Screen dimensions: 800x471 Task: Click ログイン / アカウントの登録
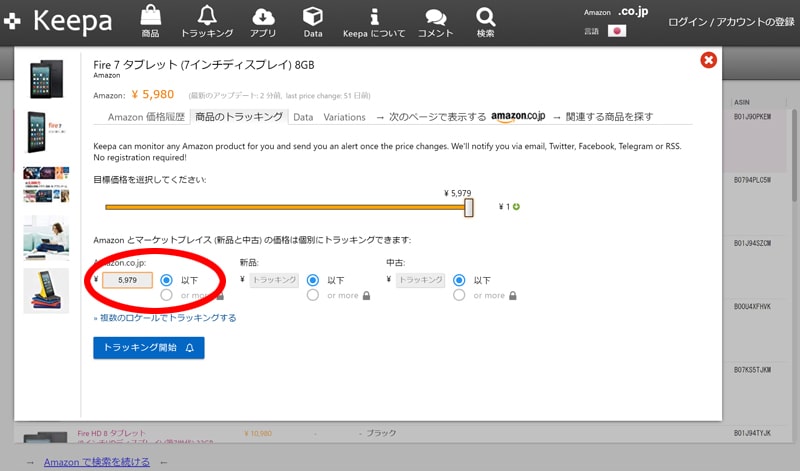click(x=731, y=22)
